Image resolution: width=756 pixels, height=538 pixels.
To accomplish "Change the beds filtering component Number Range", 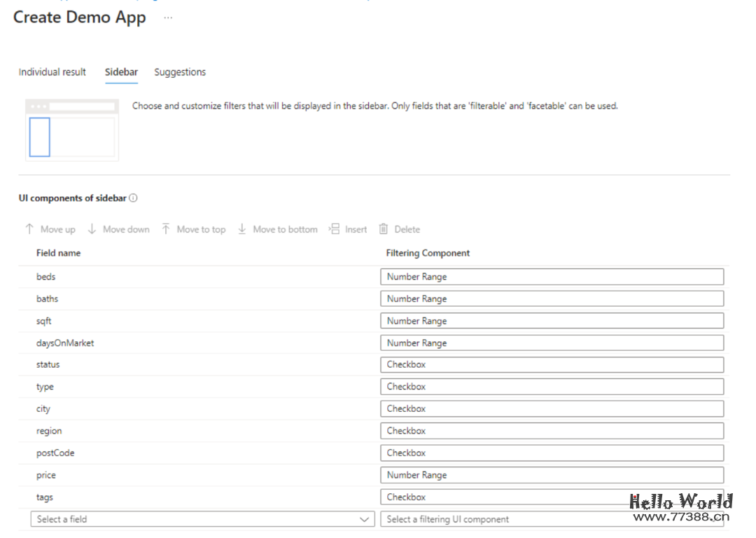I will click(552, 277).
